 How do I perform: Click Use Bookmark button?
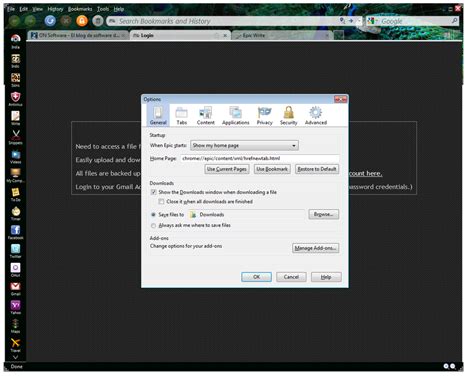tap(272, 169)
